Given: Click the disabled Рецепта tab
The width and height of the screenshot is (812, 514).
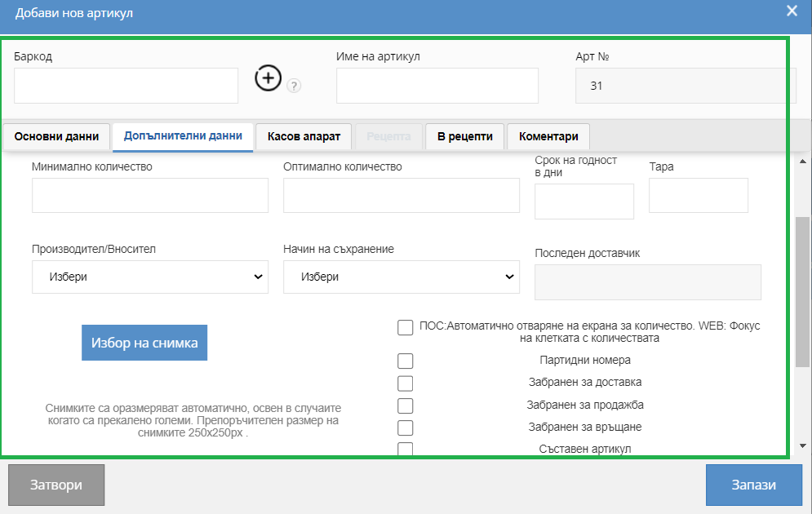Looking at the screenshot, I should tap(388, 136).
